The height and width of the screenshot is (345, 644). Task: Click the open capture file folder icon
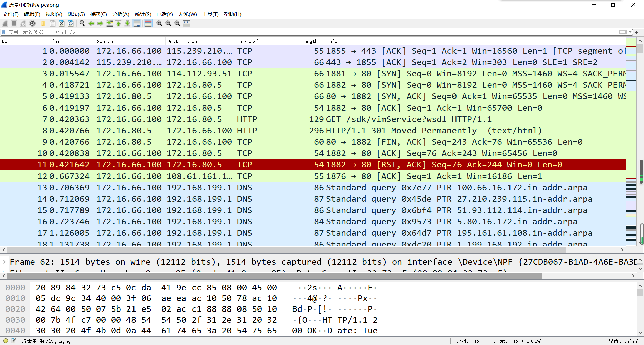pos(43,23)
